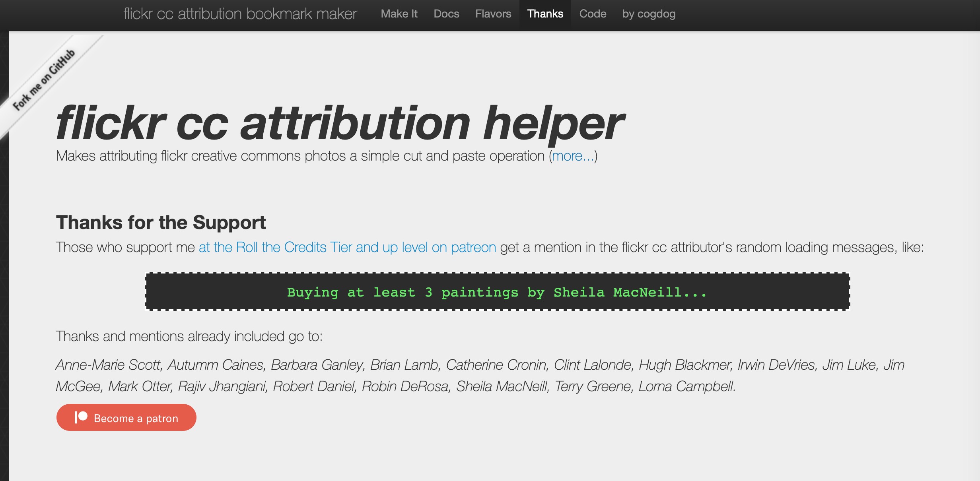This screenshot has width=980, height=481.
Task: Click the Thanks and mentions already included text
Action: tap(189, 337)
